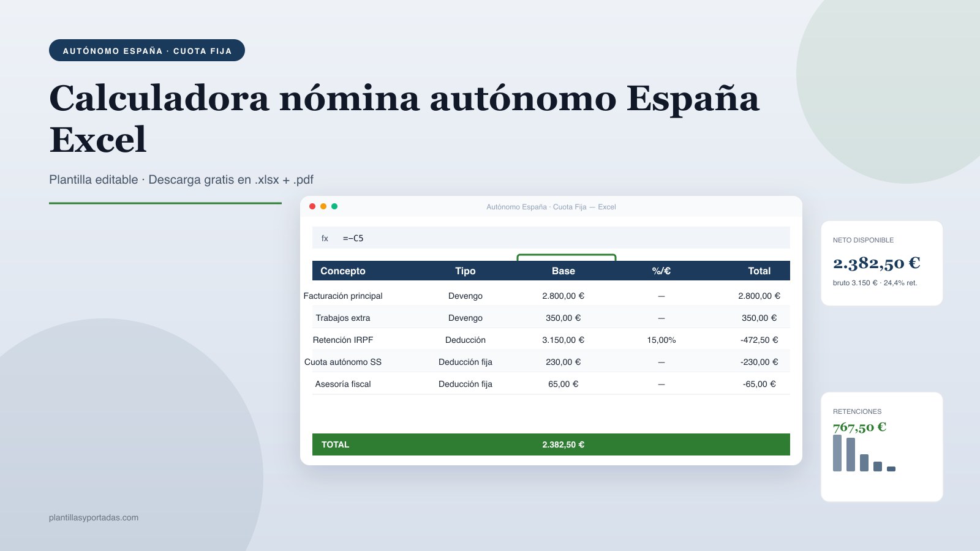
Task: Click the red close dot in Excel mockup
Action: pyautogui.click(x=312, y=206)
